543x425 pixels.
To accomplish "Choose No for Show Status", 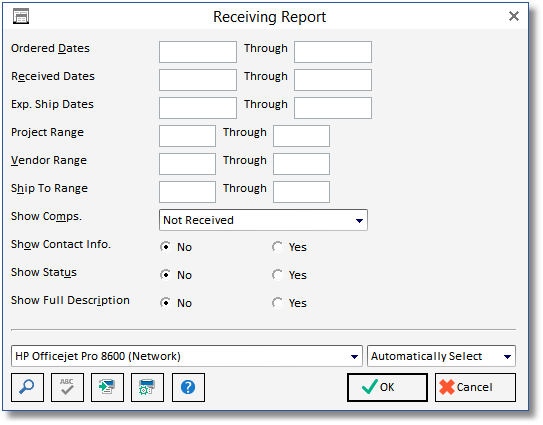I will tap(166, 275).
